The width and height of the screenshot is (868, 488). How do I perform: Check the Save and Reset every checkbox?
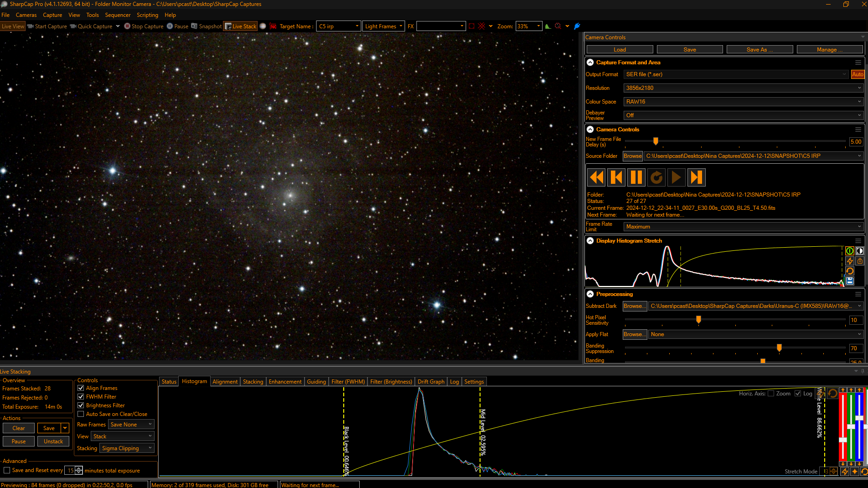7,470
